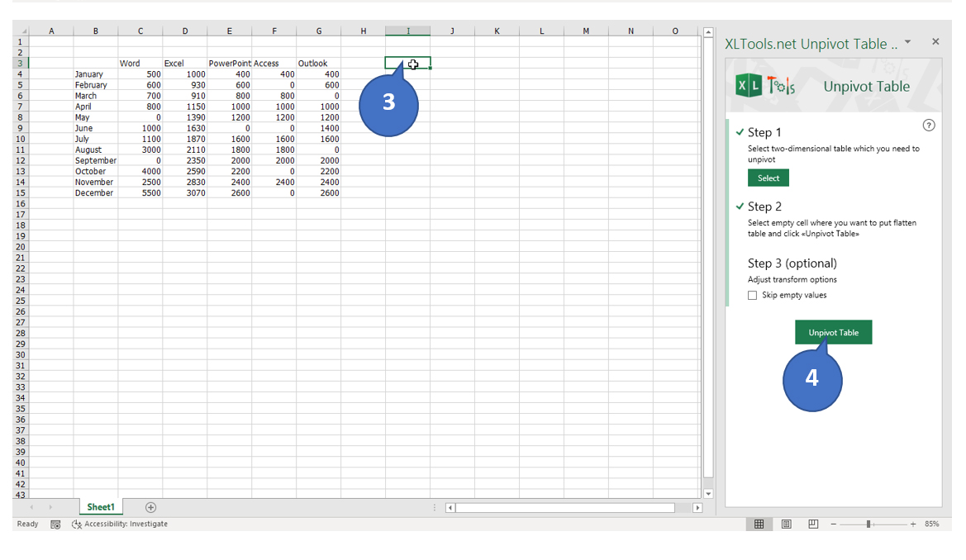Select the June row label cell
966x560 pixels.
pos(96,128)
